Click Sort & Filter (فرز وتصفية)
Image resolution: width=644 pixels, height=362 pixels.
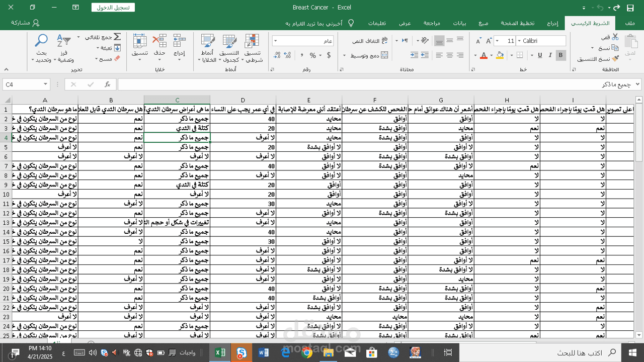coord(64,48)
